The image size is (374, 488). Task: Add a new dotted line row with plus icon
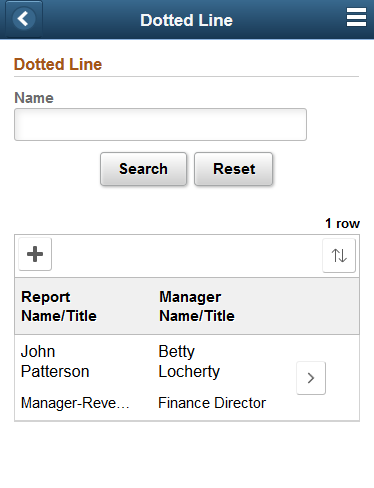pyautogui.click(x=35, y=254)
